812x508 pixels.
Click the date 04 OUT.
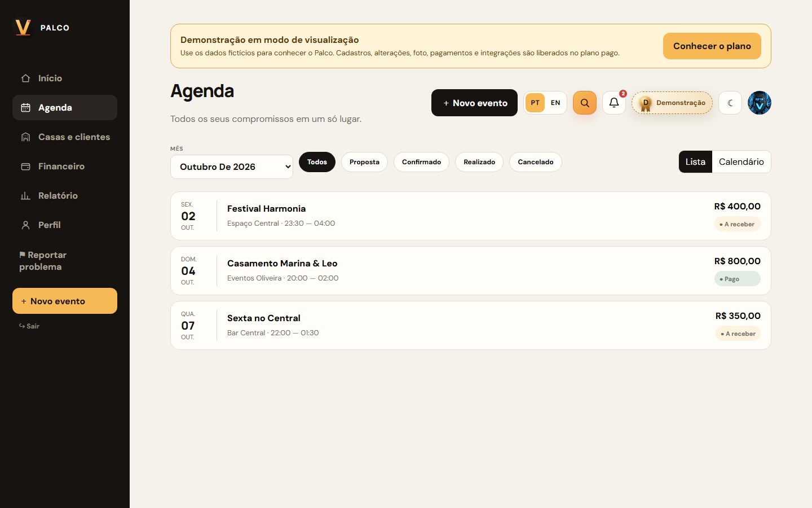click(x=188, y=271)
